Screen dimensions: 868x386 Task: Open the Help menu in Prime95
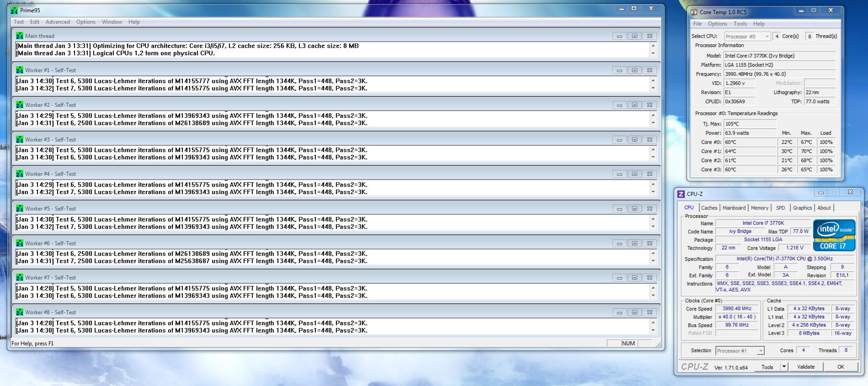134,22
